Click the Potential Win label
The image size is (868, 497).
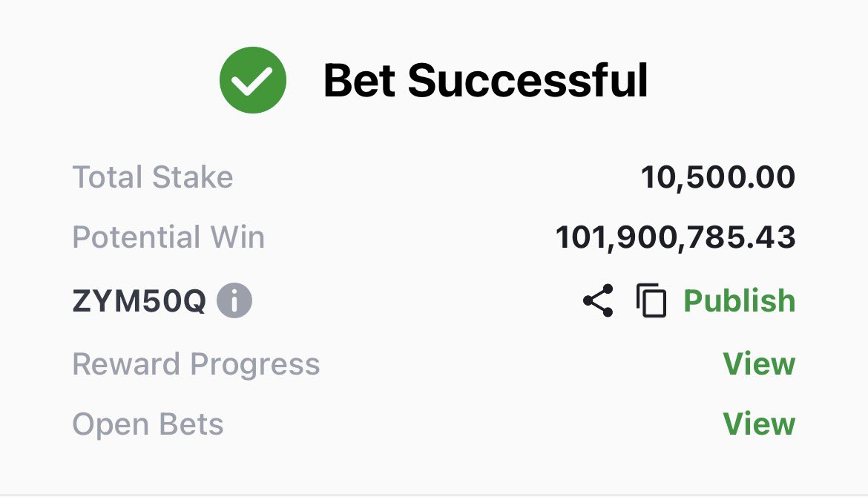coord(169,237)
